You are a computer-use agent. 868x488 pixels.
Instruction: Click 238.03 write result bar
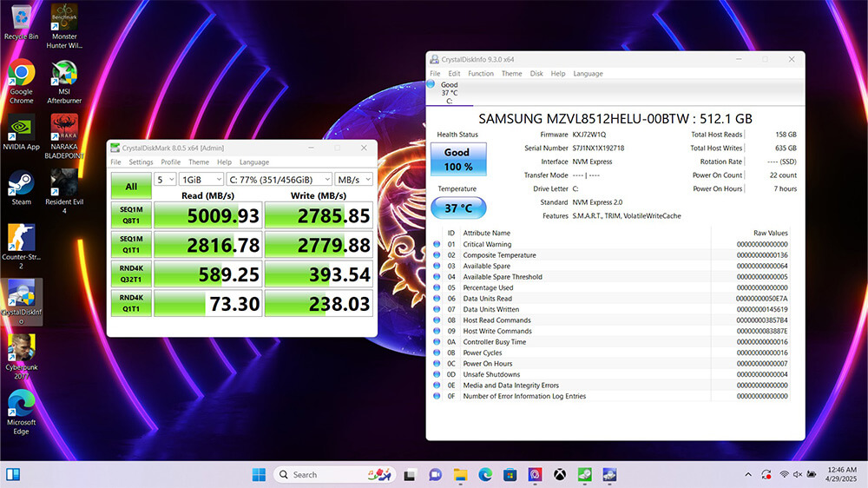pos(319,304)
